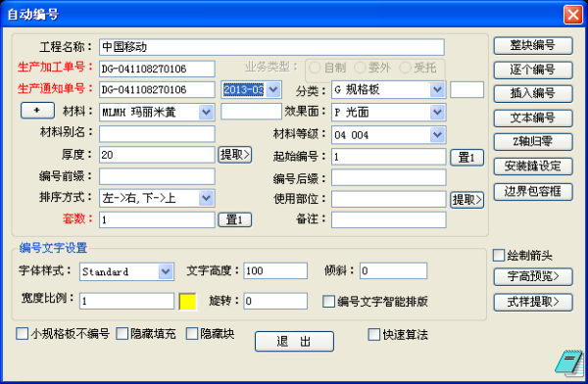This screenshot has height=384, width=588.
Task: Click the 生产通知单号 input field
Action: coord(157,89)
